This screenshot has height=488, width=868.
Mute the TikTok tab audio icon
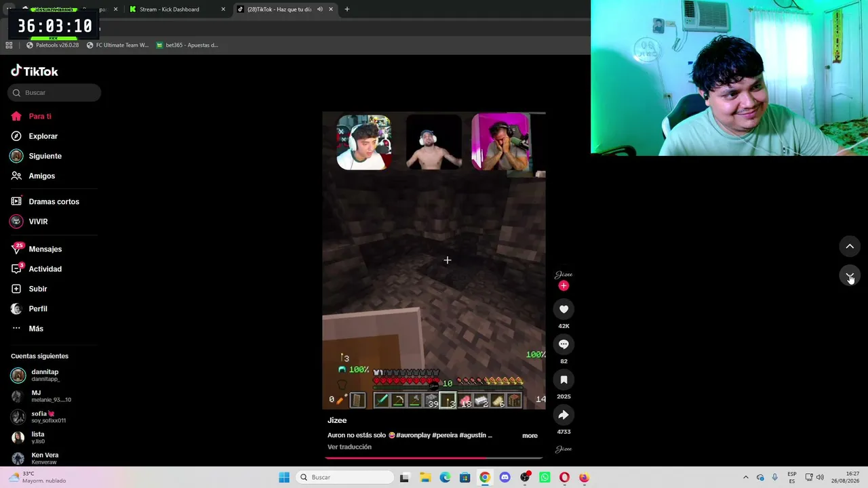pyautogui.click(x=320, y=9)
